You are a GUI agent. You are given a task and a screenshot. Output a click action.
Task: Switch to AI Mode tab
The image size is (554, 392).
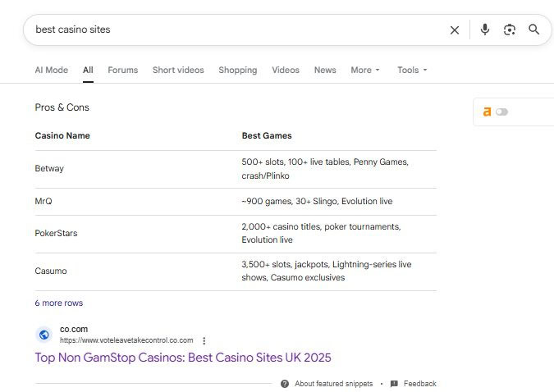coord(52,70)
